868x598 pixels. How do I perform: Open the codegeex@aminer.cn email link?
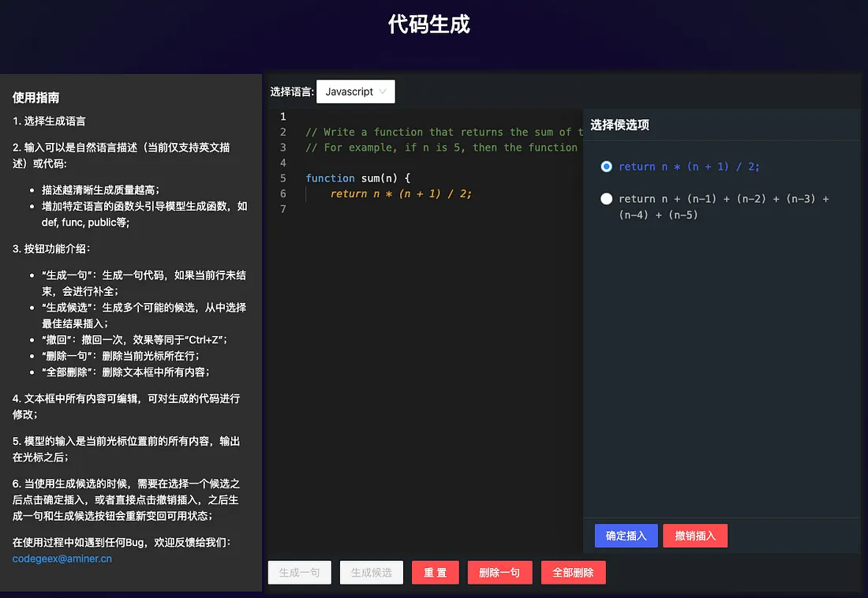[62, 559]
